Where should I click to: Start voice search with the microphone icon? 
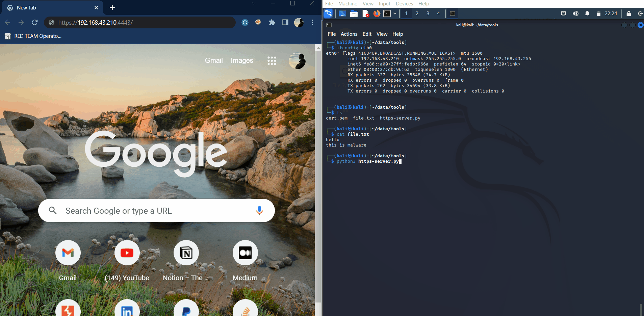pyautogui.click(x=259, y=210)
